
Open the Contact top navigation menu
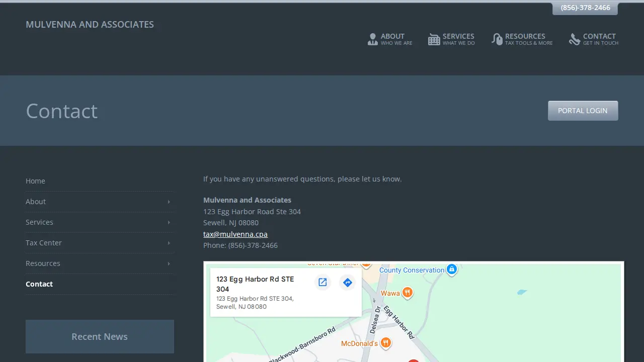[594, 39]
